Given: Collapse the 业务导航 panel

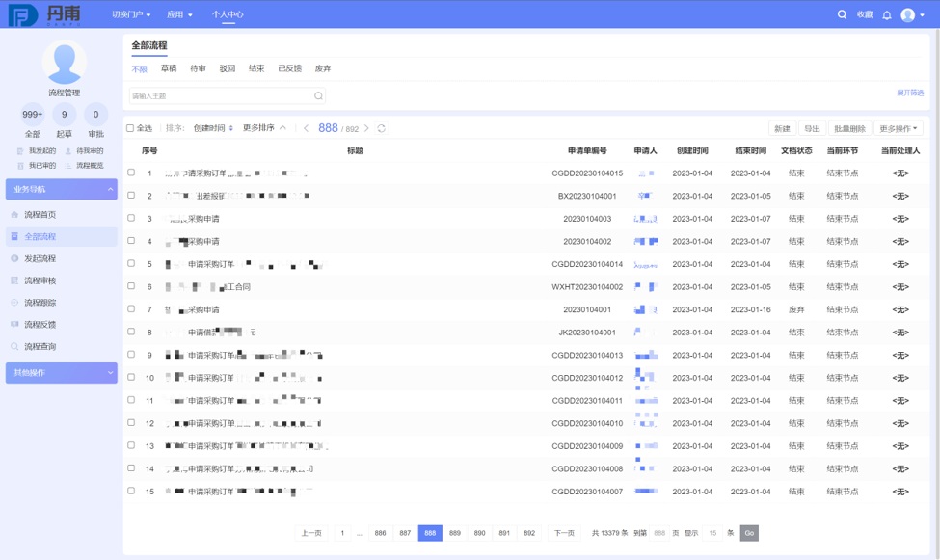Looking at the screenshot, I should point(111,189).
